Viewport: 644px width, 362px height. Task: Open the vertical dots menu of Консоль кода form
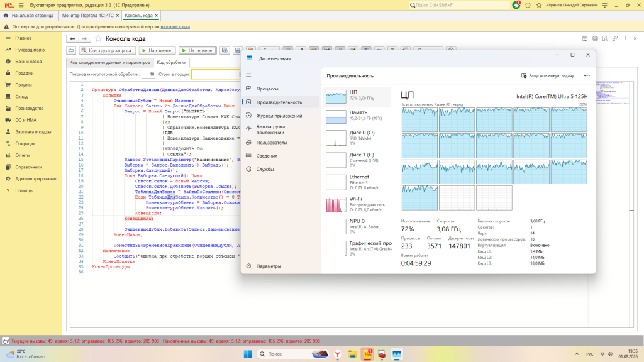pos(625,38)
